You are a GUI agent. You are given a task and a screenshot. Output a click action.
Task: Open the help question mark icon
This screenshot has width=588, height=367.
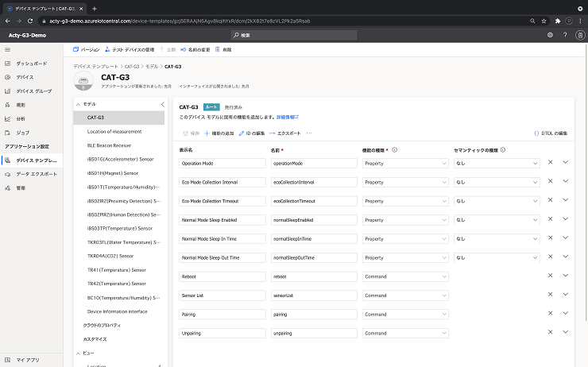coord(565,35)
